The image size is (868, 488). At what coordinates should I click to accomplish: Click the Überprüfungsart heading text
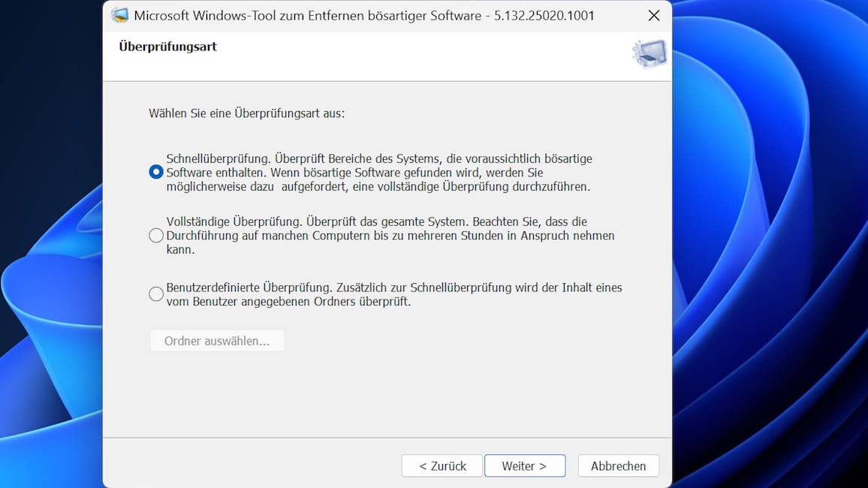coord(167,47)
